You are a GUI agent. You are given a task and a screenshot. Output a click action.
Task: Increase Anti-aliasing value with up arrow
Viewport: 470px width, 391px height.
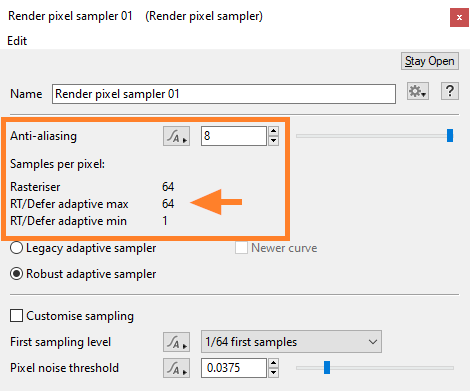tap(274, 131)
